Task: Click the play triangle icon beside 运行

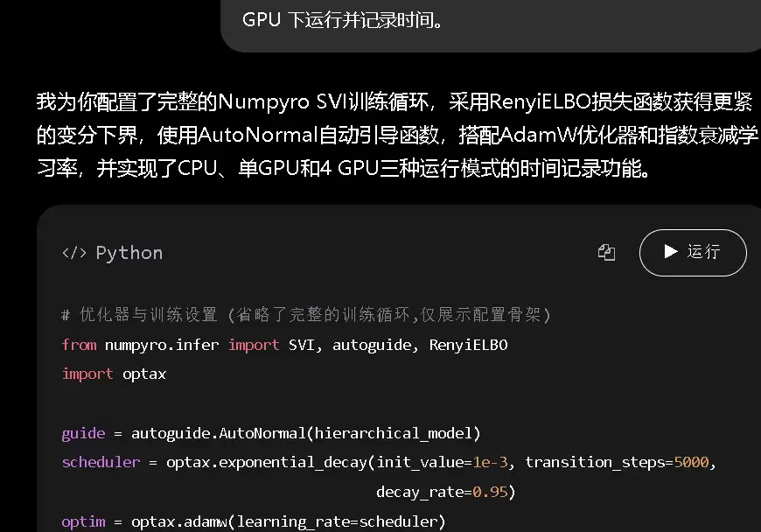Action: pos(670,251)
